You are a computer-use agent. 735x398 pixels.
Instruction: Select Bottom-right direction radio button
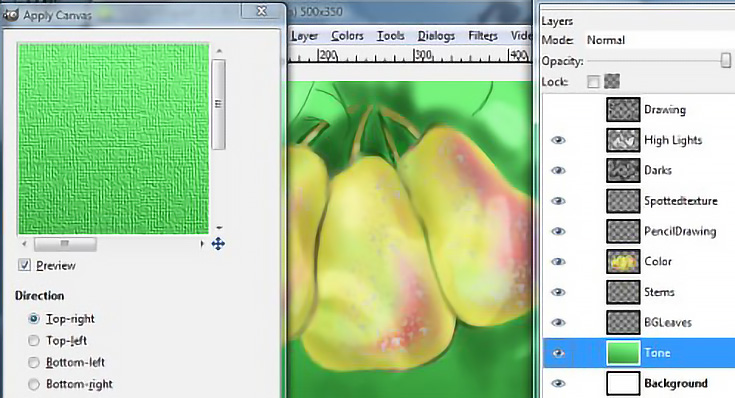[x=33, y=384]
